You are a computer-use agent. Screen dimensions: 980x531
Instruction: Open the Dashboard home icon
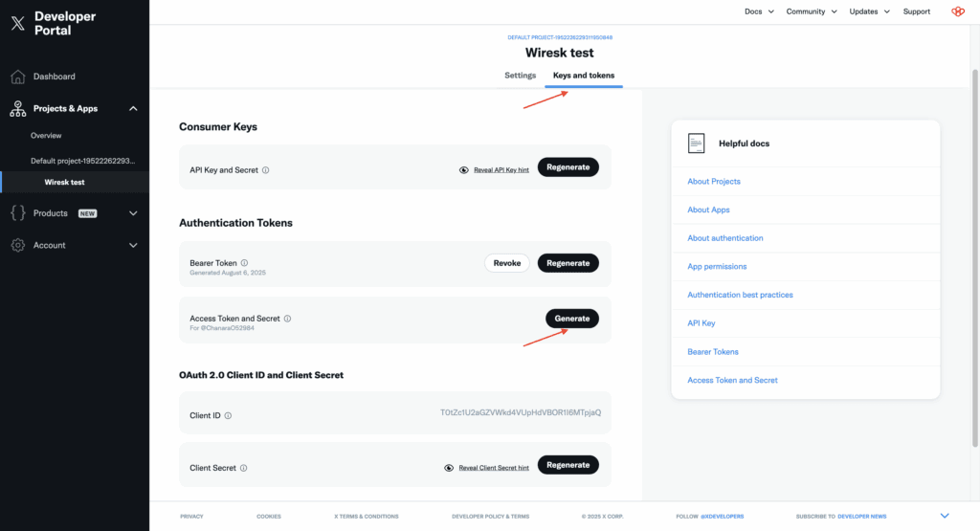point(18,77)
